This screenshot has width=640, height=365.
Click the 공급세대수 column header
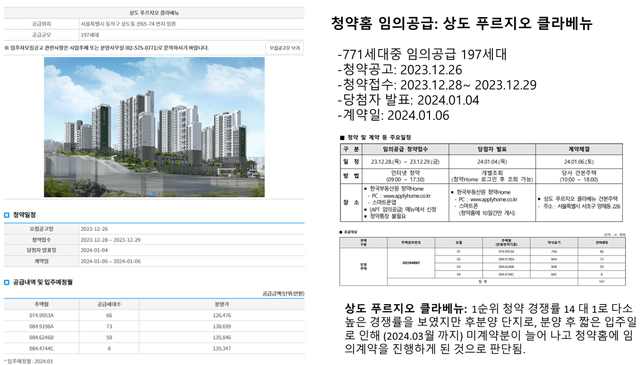click(x=109, y=305)
